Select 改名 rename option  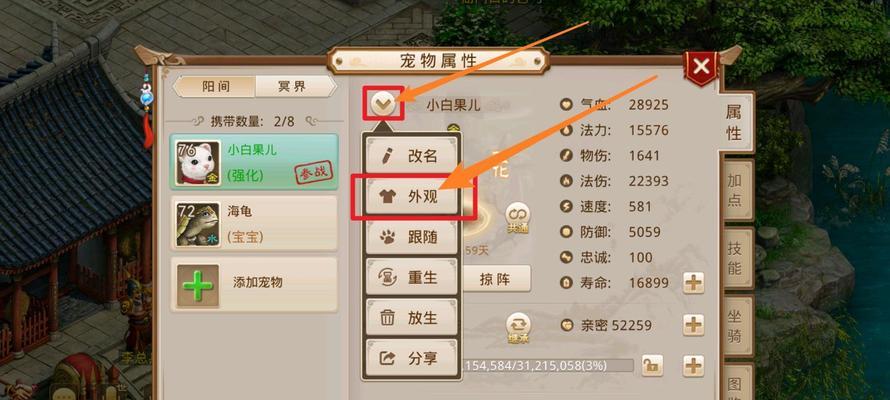tap(412, 156)
